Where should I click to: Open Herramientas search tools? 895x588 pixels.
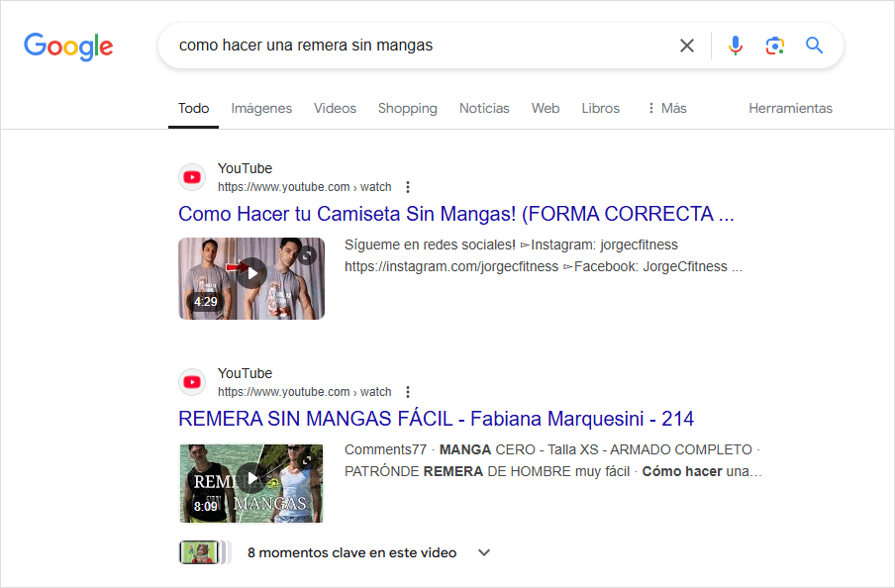coord(790,108)
